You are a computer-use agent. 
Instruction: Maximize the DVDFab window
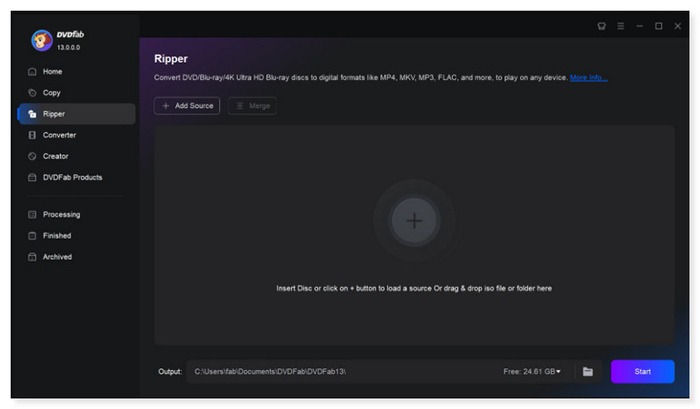point(658,26)
